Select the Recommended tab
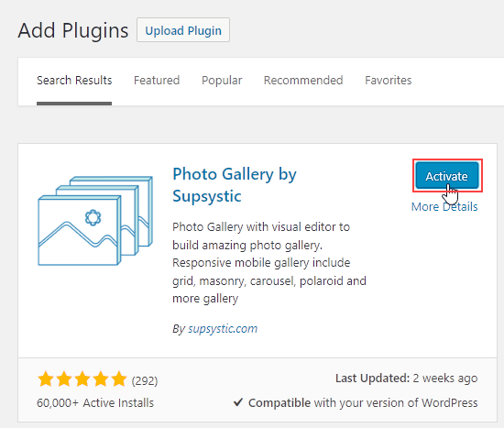The height and width of the screenshot is (428, 504). tap(303, 81)
